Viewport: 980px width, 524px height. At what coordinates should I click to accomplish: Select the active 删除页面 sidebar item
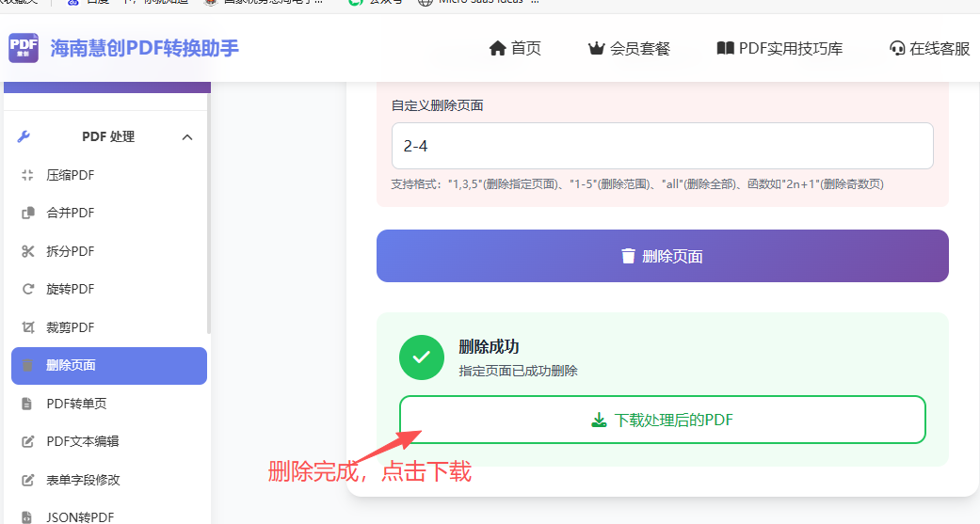(109, 366)
